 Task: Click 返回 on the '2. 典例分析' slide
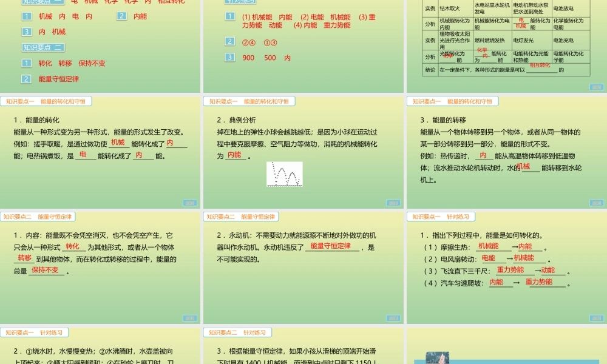pos(393,203)
